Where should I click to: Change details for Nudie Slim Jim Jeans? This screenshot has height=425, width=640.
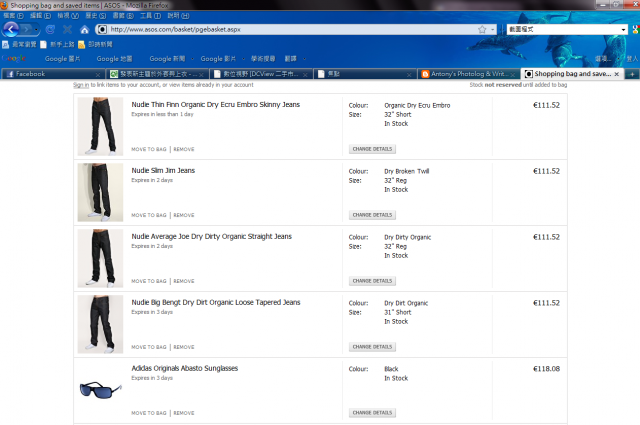click(372, 215)
